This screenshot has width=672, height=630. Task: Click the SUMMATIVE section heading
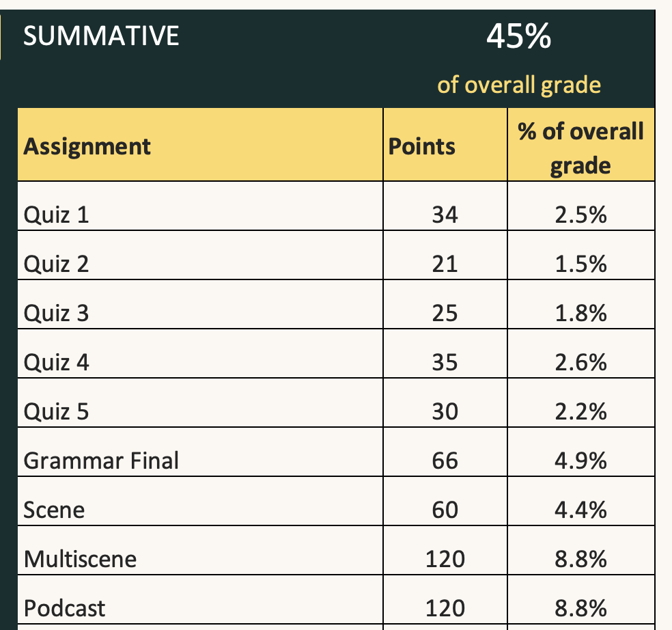point(101,36)
